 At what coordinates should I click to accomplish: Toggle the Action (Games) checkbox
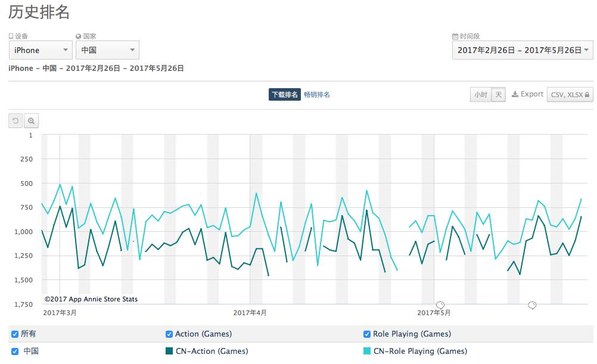coord(169,334)
